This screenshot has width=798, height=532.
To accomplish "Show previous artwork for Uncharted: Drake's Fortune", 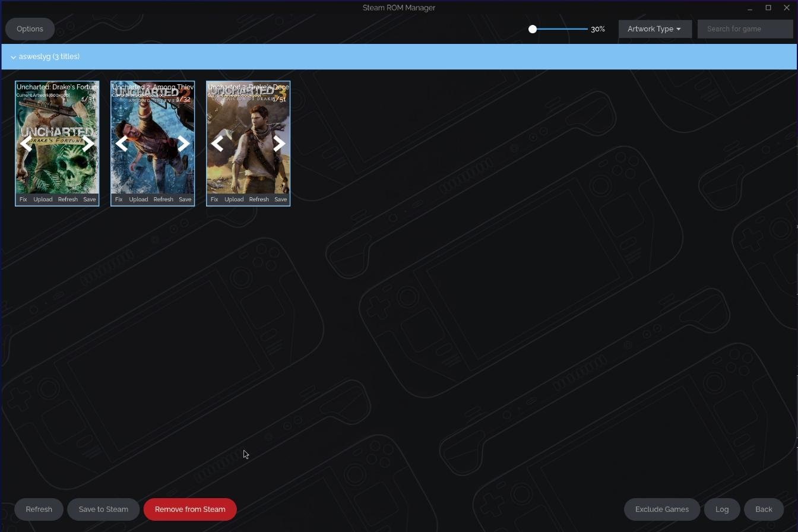I will 26,144.
